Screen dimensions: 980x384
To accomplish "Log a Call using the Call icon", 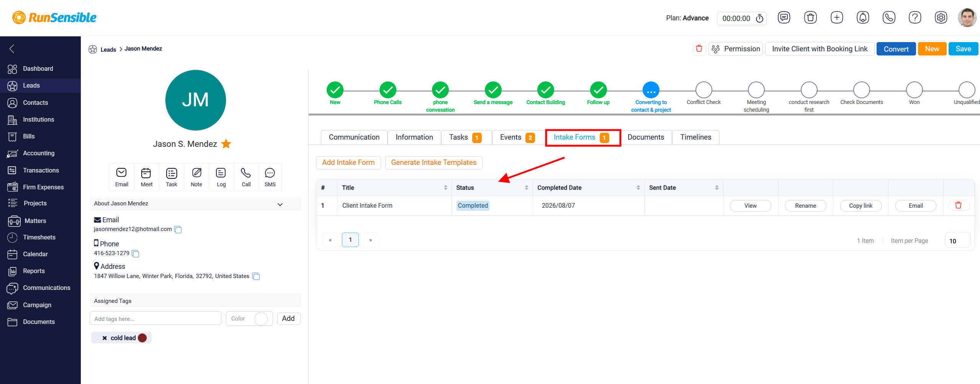I will (246, 177).
